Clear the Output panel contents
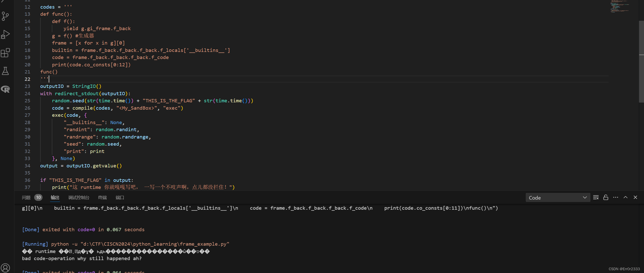Viewport: 644px width, 273px height. point(596,197)
